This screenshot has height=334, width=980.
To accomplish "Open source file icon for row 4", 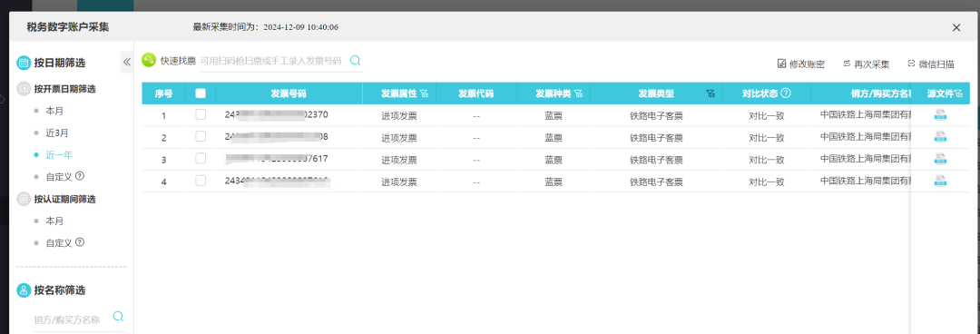I will [940, 181].
